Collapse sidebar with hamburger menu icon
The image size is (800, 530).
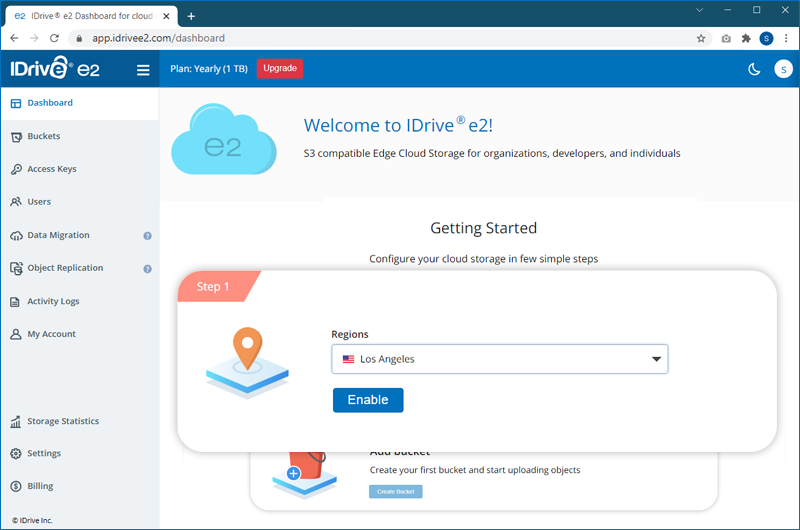143,70
